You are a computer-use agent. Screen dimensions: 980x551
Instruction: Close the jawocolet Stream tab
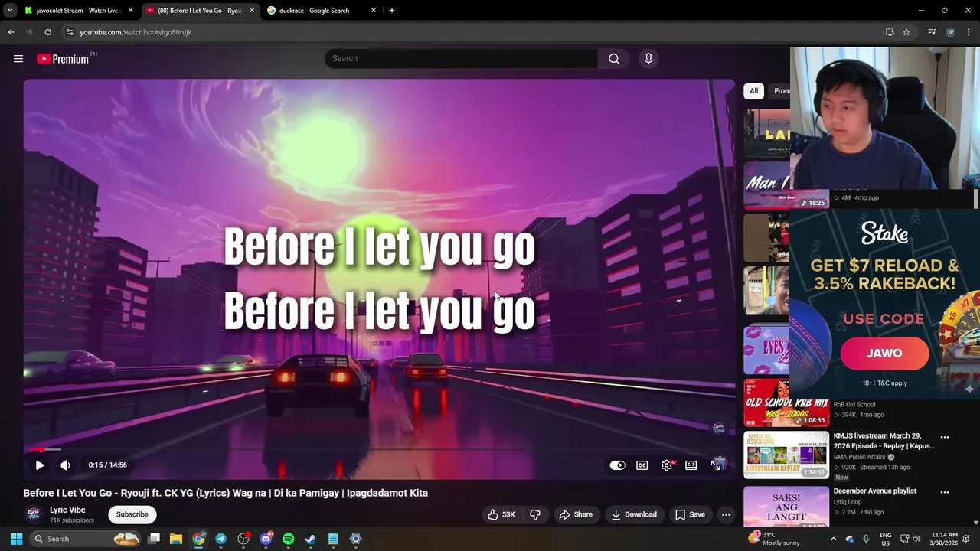point(130,11)
